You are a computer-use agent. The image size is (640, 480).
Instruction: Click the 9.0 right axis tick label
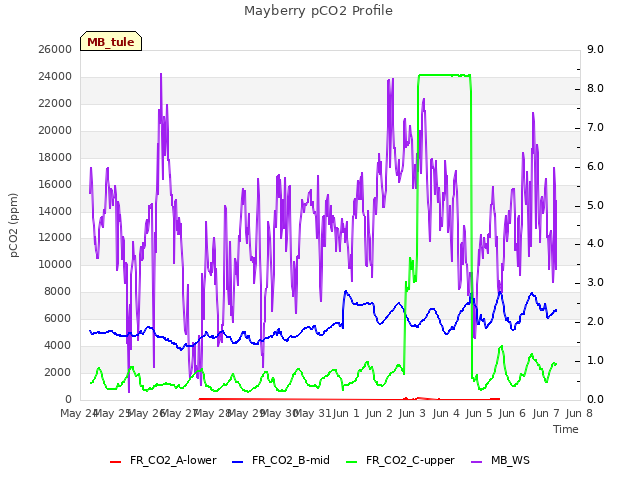[x=595, y=49]
